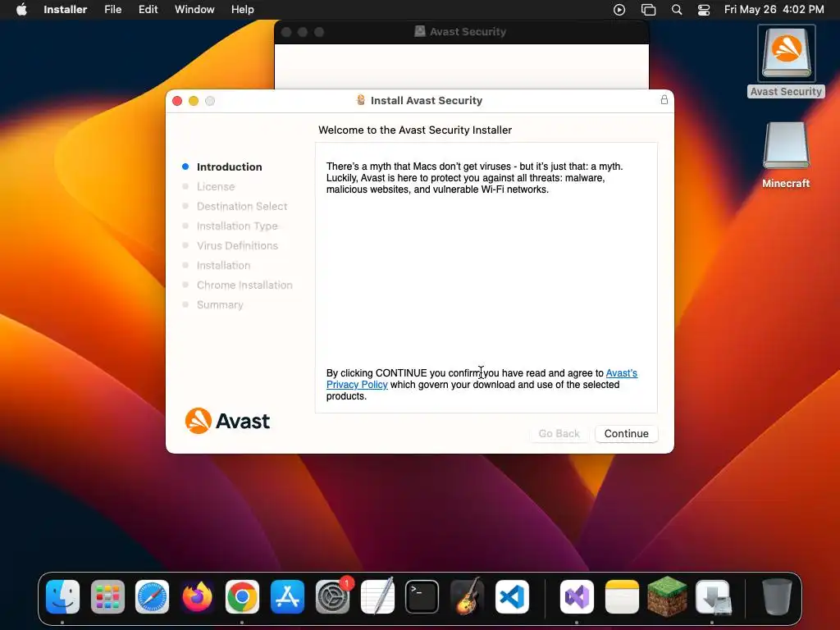
Task: Open Safari from the Dock
Action: [x=152, y=597]
